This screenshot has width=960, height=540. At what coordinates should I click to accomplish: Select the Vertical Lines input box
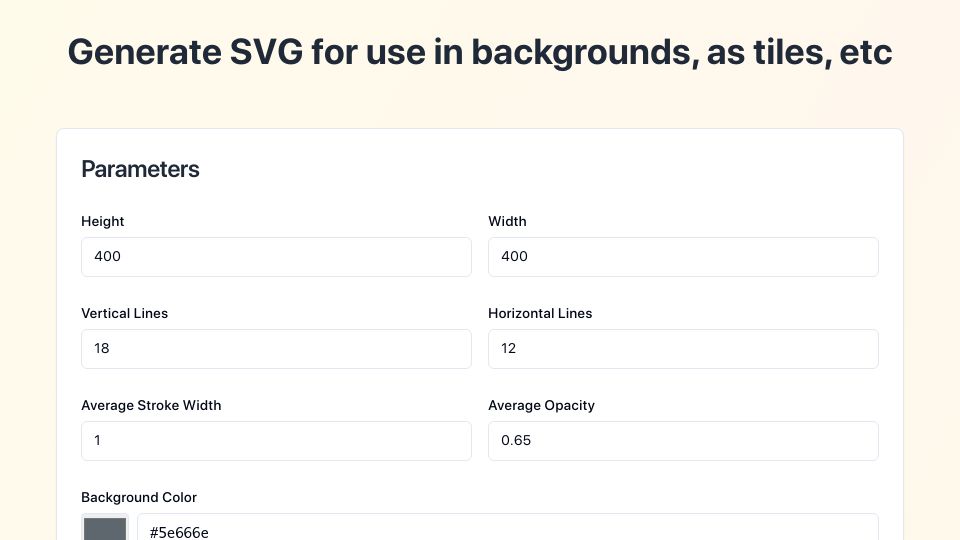coord(276,349)
